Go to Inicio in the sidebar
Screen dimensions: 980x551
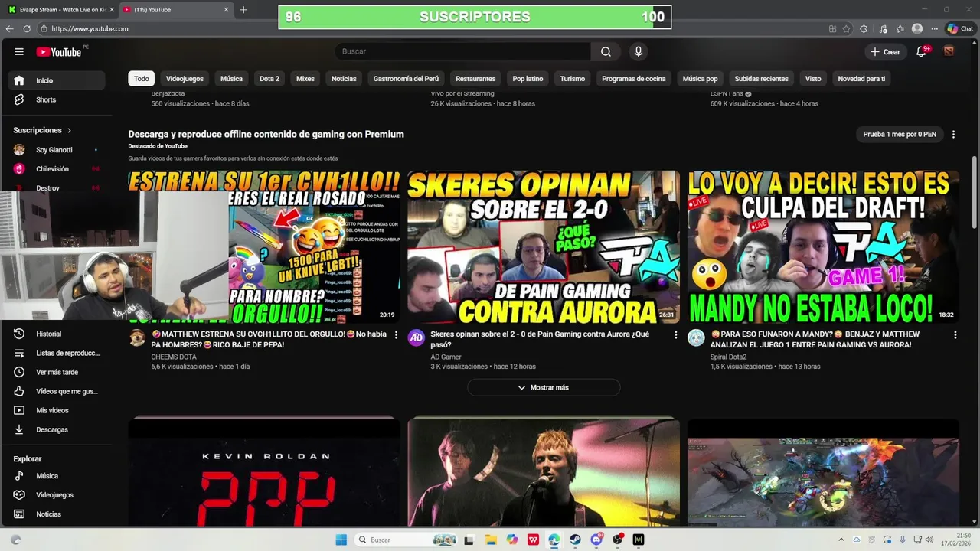[55, 80]
